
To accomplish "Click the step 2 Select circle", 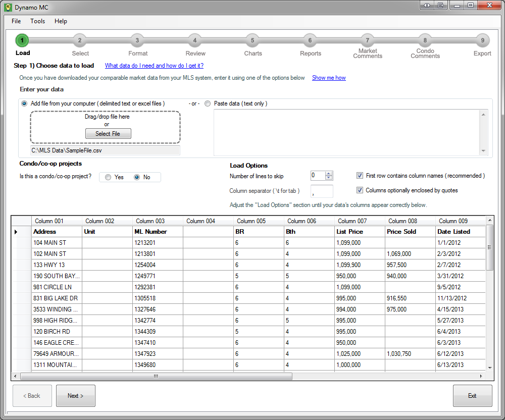I will click(79, 40).
